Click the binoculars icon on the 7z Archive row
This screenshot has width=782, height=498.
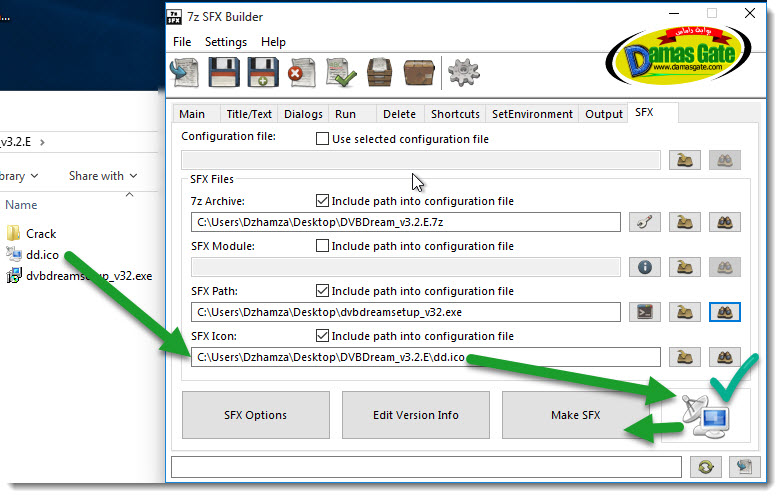pyautogui.click(x=725, y=222)
